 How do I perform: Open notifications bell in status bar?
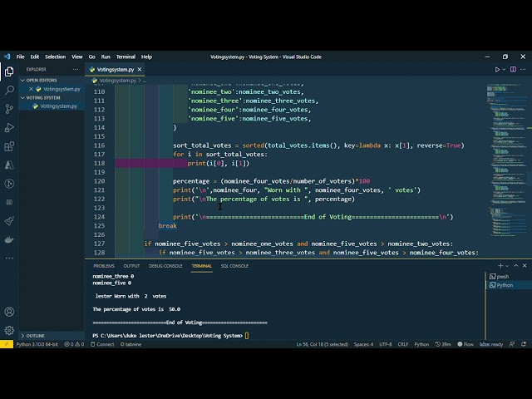coord(524,344)
